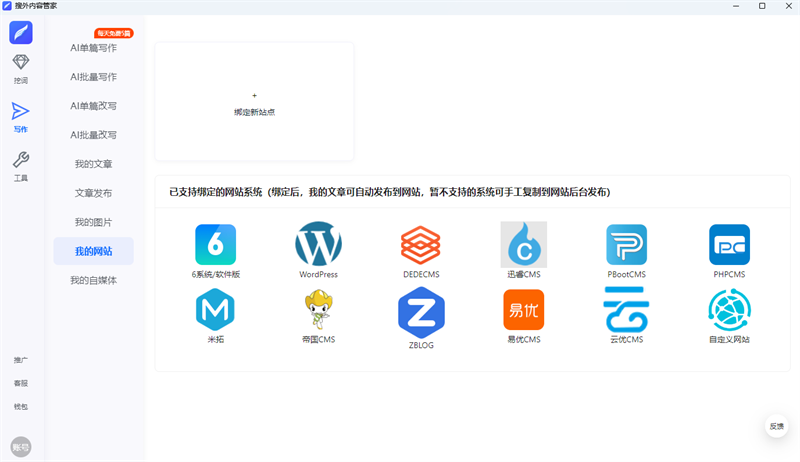The width and height of the screenshot is (800, 462).
Task: Open the AI单篇写作 menu item
Action: (x=93, y=48)
